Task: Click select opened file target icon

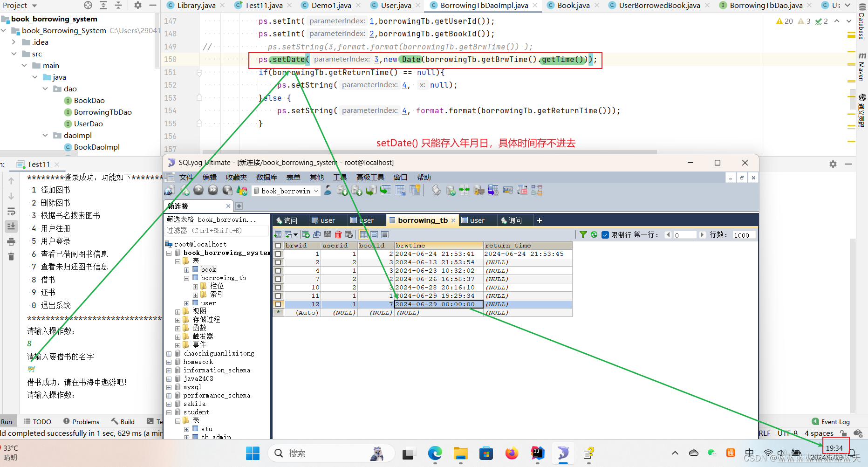Action: [88, 5]
